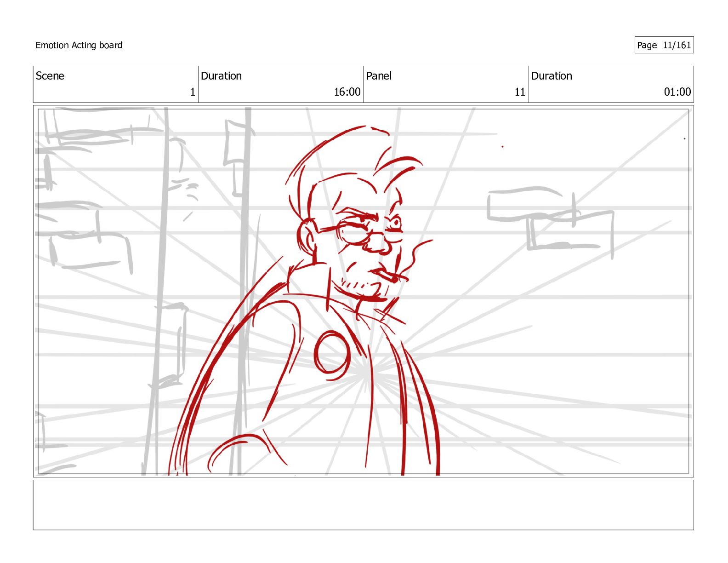Click the 'Scene' header label
The image size is (728, 563).
(x=50, y=76)
